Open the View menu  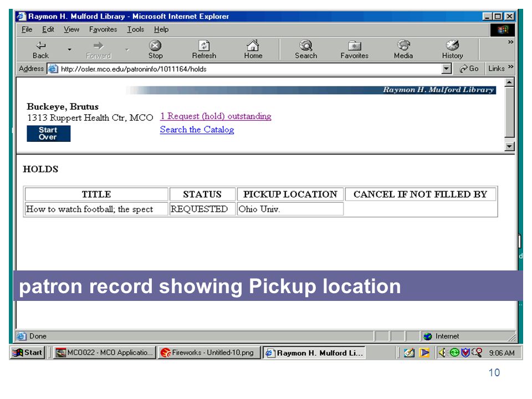click(x=71, y=29)
